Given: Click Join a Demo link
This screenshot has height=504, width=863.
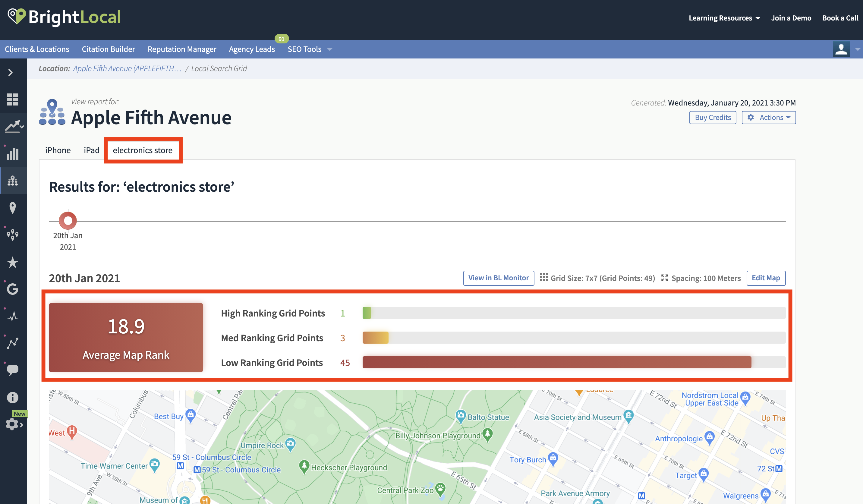Looking at the screenshot, I should [x=791, y=18].
